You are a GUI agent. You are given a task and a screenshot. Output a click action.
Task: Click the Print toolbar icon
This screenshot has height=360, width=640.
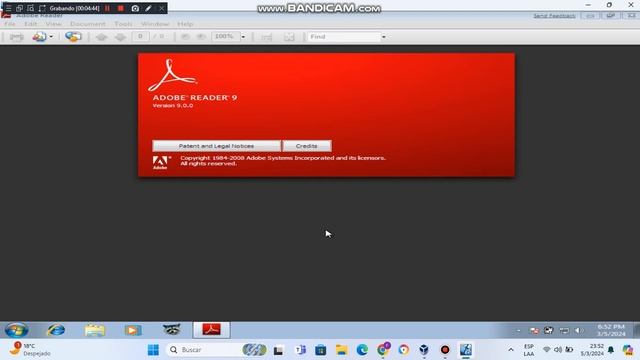tap(17, 37)
